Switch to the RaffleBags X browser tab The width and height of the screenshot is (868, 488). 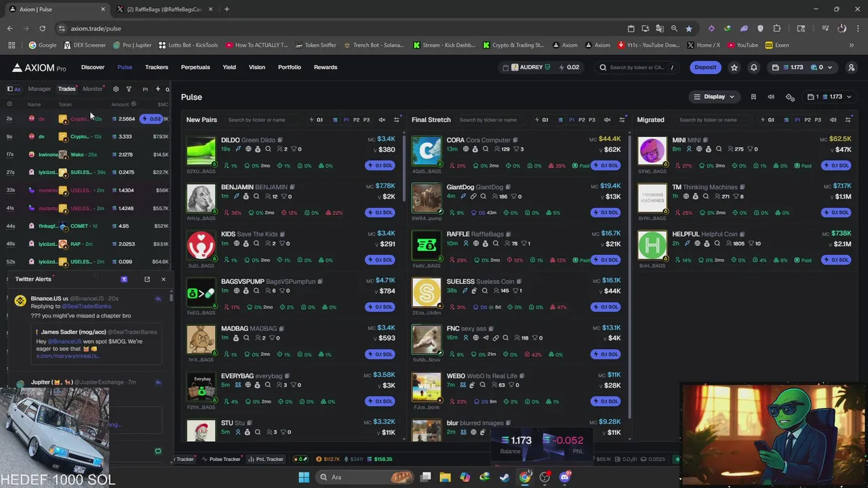click(164, 9)
